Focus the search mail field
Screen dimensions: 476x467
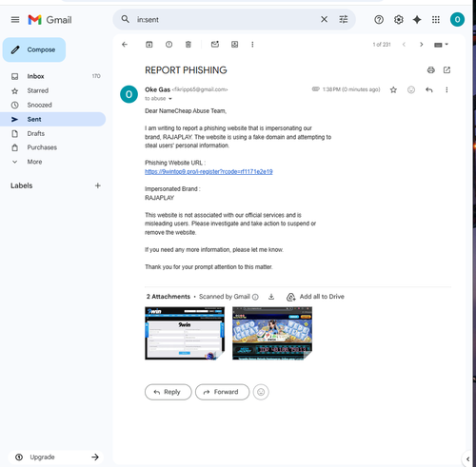(x=226, y=19)
